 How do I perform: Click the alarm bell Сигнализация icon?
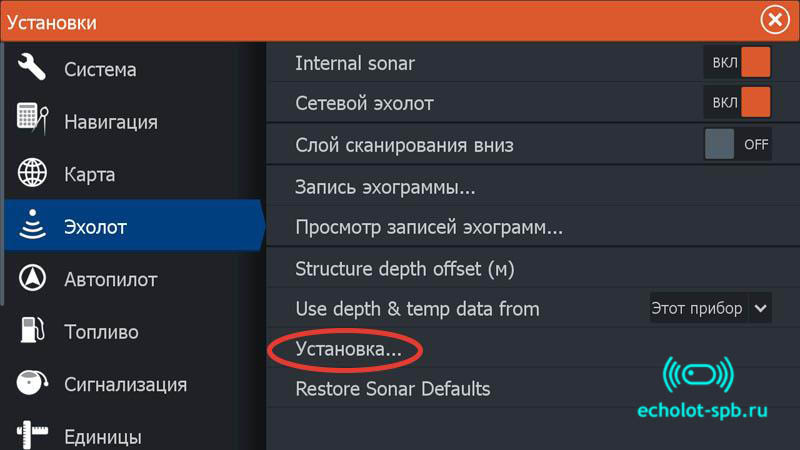tap(32, 382)
